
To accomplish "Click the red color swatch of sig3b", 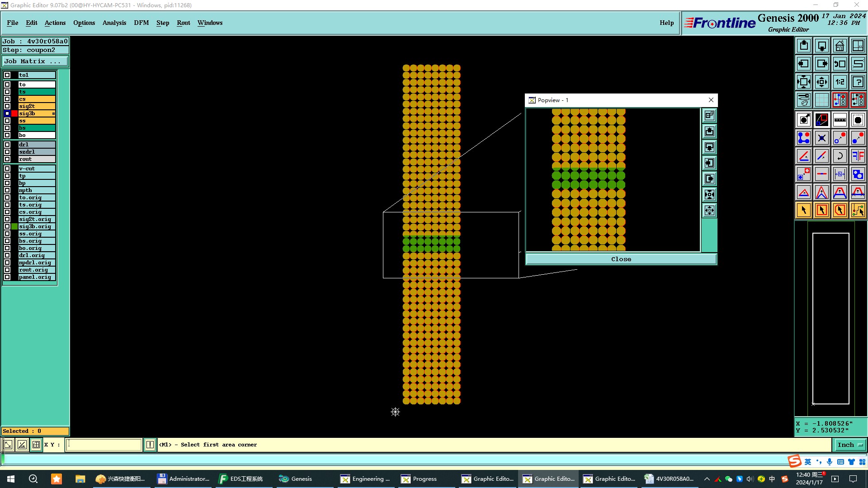I will 14,113.
